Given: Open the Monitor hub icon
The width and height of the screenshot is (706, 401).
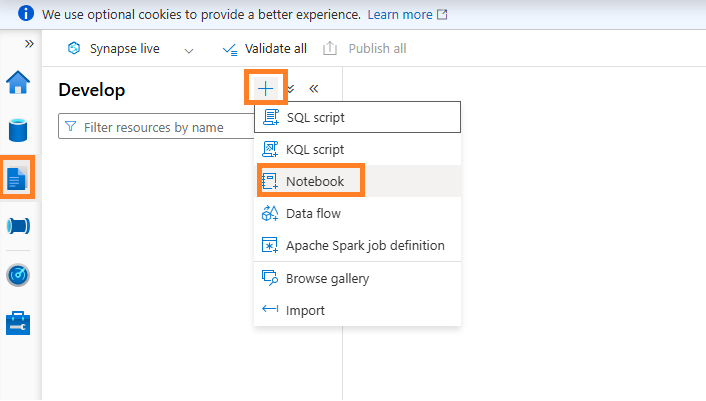Looking at the screenshot, I should (x=19, y=274).
